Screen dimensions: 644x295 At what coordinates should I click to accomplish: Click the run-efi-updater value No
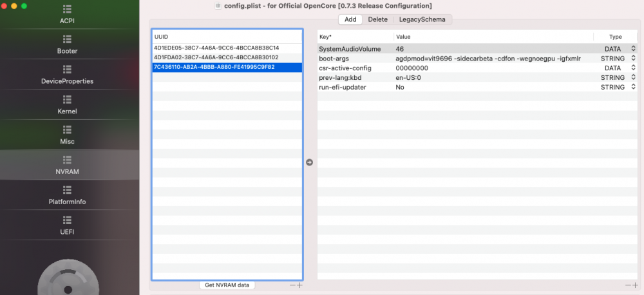pyautogui.click(x=400, y=87)
